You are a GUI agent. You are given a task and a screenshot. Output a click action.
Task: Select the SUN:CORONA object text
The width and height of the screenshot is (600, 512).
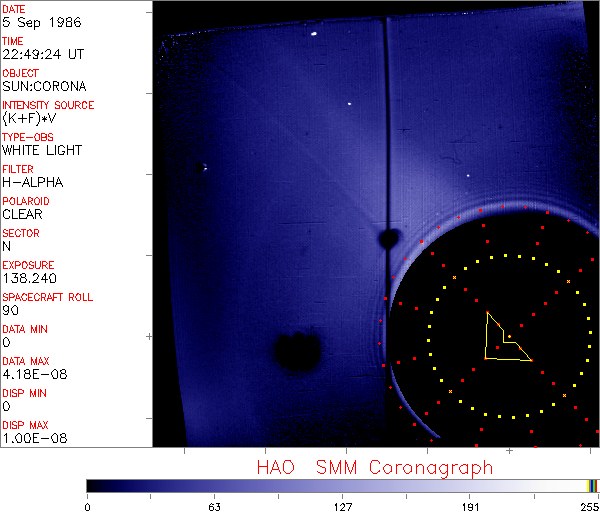tap(44, 86)
